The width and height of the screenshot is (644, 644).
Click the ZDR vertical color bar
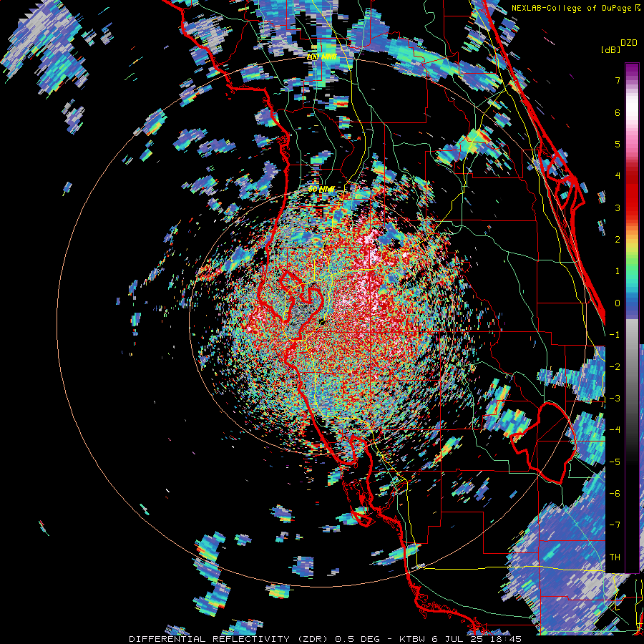(632, 318)
